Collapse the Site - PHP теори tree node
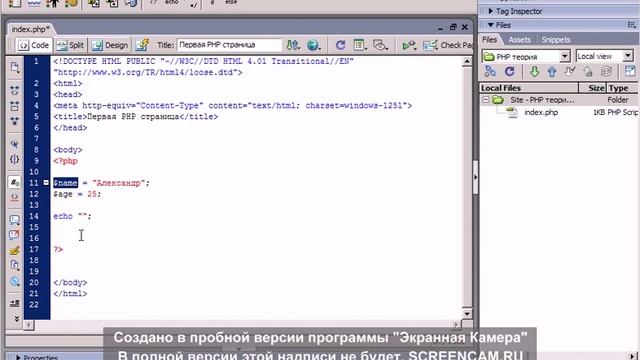Image resolution: width=640 pixels, height=360 pixels. 486,100
